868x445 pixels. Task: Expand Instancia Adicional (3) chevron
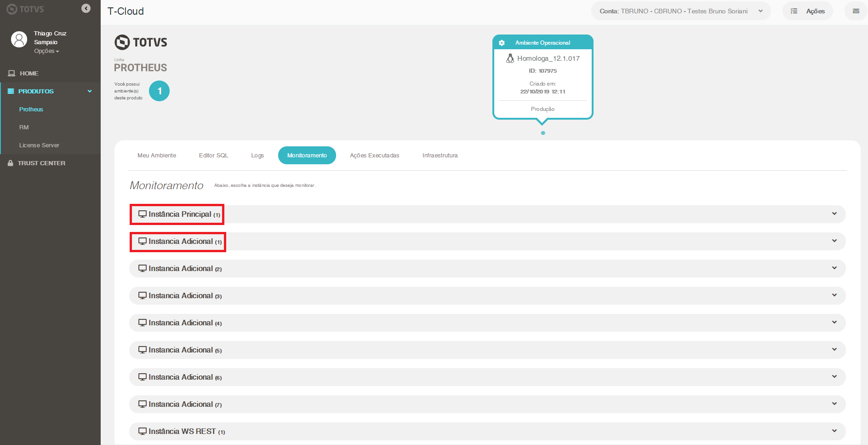coord(834,295)
